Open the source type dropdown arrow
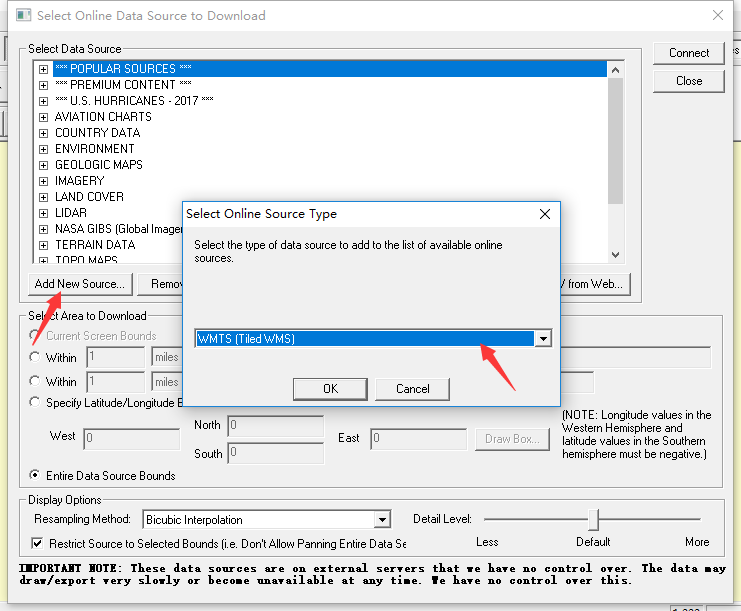The height and width of the screenshot is (611, 741). click(543, 339)
